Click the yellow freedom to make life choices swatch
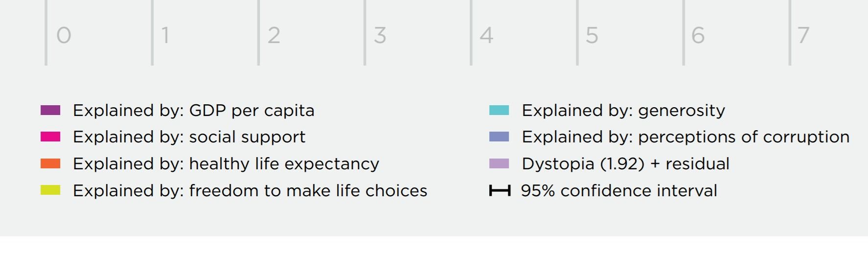The image size is (868, 276). pyautogui.click(x=50, y=190)
